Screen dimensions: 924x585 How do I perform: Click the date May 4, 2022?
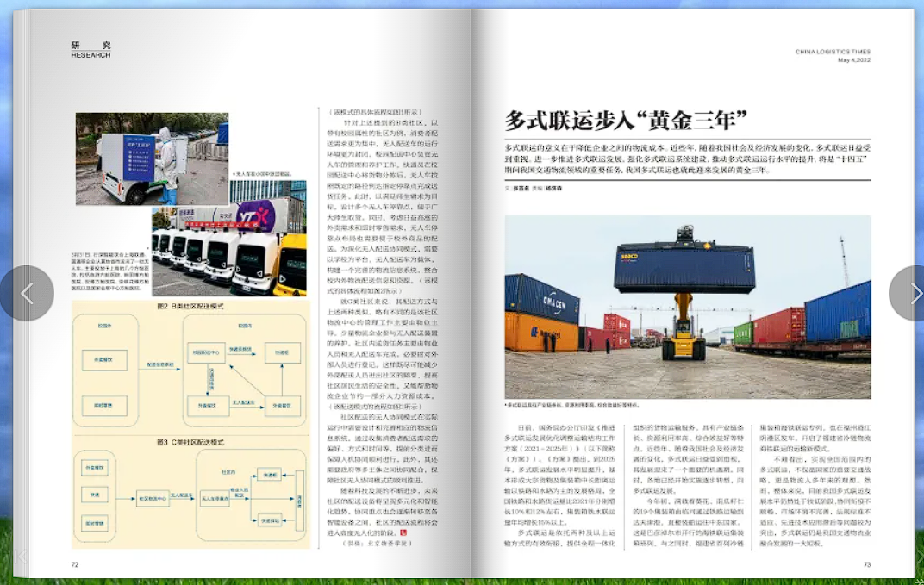(854, 60)
